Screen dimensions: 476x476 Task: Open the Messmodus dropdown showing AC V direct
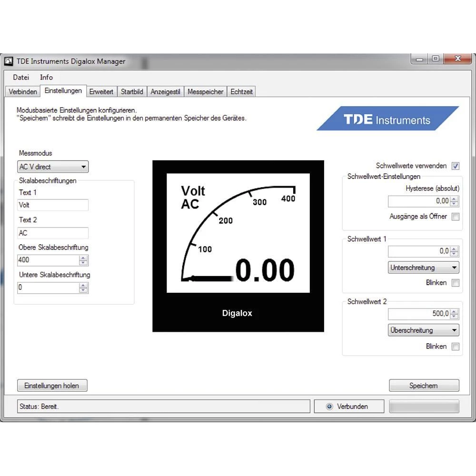(x=53, y=167)
